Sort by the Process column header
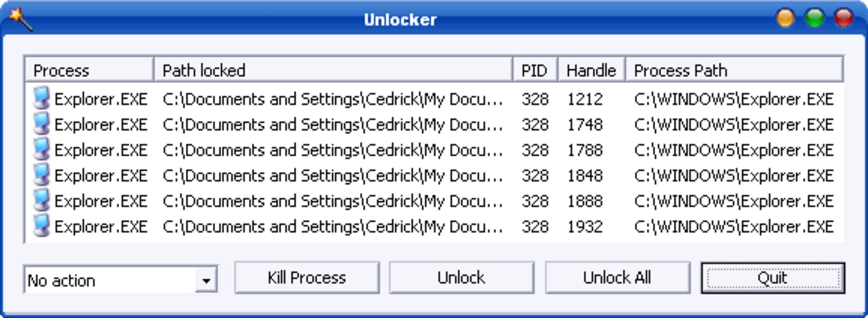868x318 pixels. pos(89,70)
